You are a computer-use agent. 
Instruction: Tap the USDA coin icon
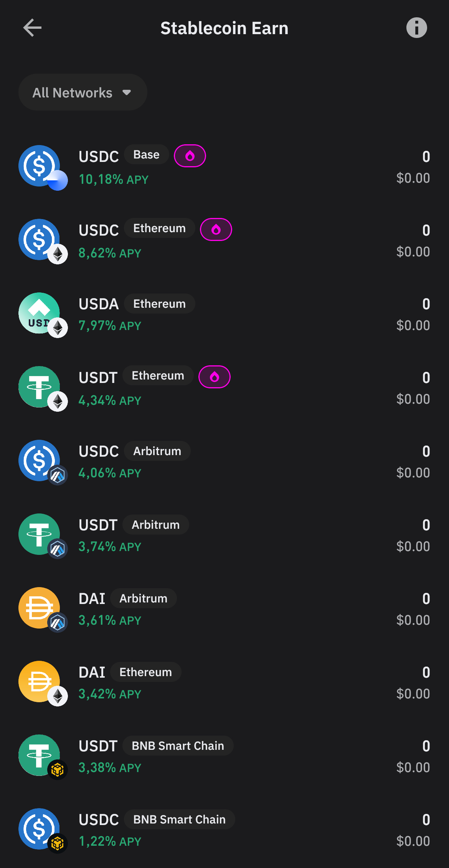click(40, 313)
